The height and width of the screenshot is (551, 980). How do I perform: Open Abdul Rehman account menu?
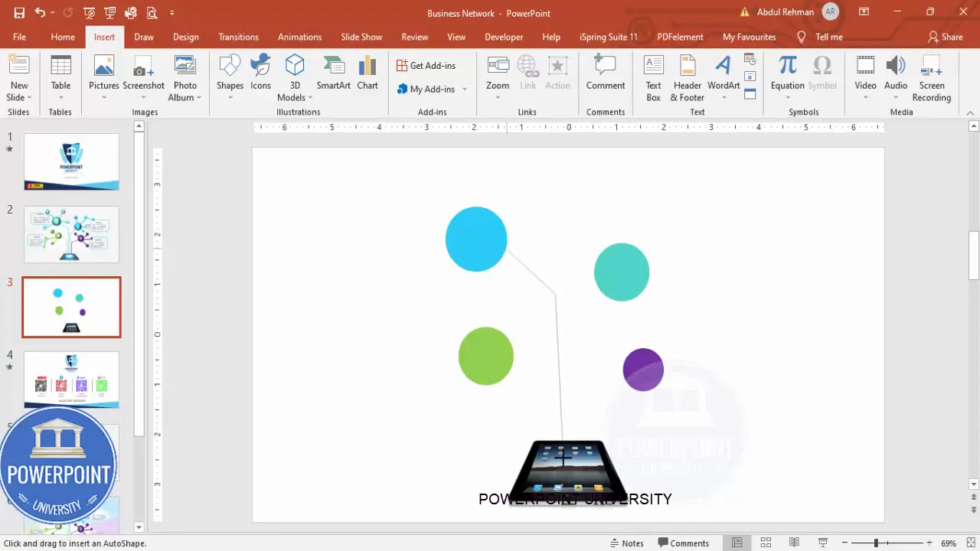pyautogui.click(x=796, y=12)
